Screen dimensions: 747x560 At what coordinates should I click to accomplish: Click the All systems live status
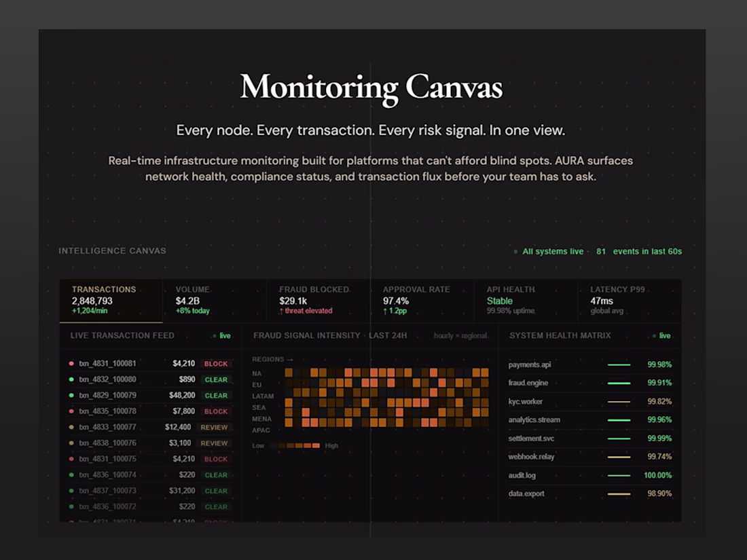pos(548,251)
